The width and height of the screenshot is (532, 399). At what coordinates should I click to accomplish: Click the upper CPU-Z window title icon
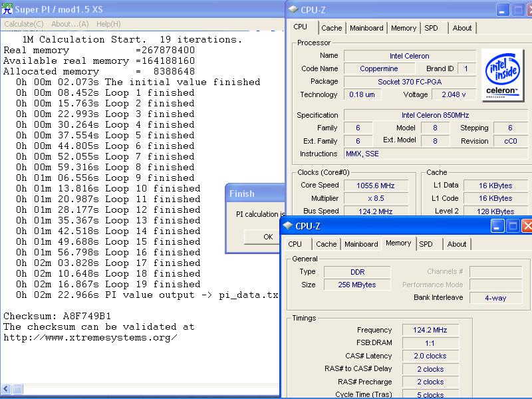coord(293,9)
